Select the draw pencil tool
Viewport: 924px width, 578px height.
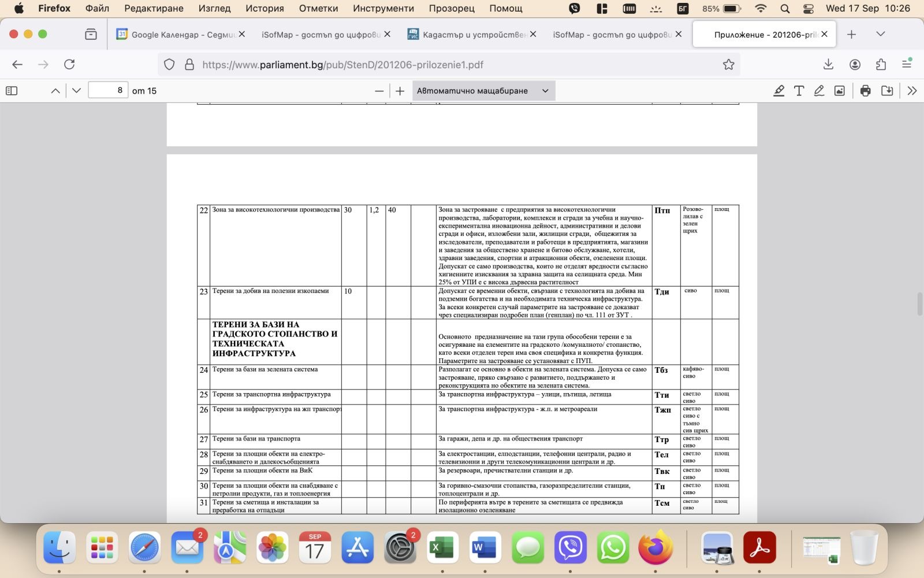(x=819, y=91)
